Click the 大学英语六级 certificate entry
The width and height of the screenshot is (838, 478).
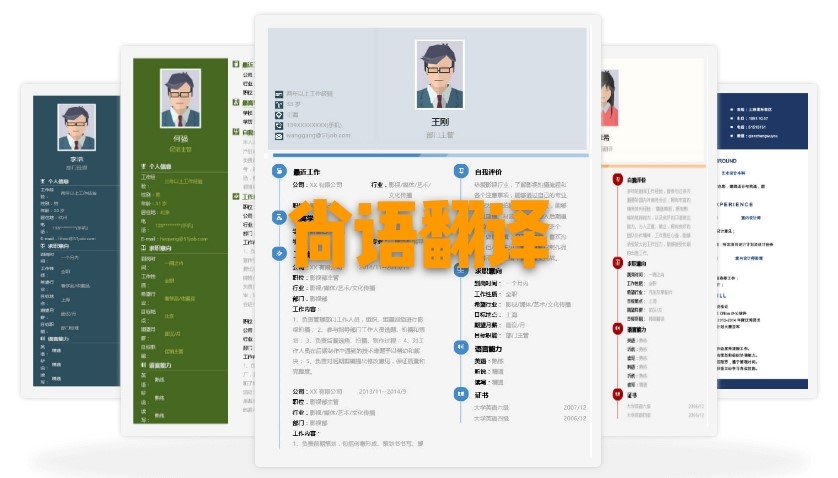point(487,408)
